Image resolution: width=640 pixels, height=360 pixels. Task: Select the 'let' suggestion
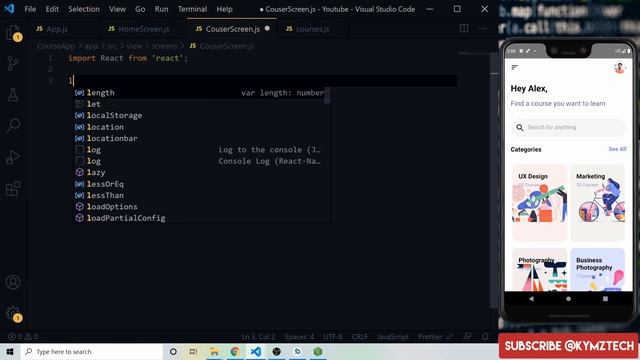[x=199, y=104]
